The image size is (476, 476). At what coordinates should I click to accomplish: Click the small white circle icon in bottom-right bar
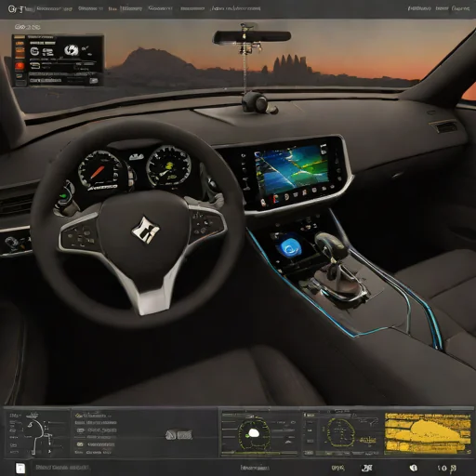pos(413,468)
